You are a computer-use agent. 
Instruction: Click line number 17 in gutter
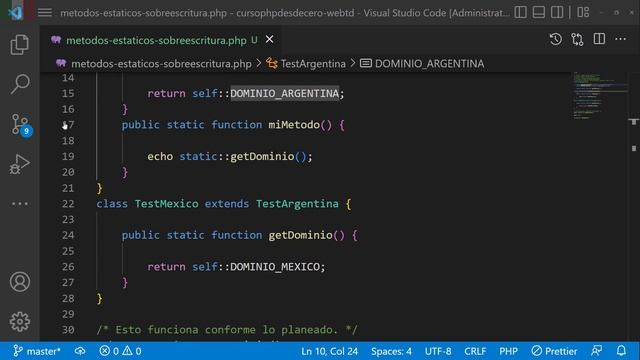pos(68,125)
